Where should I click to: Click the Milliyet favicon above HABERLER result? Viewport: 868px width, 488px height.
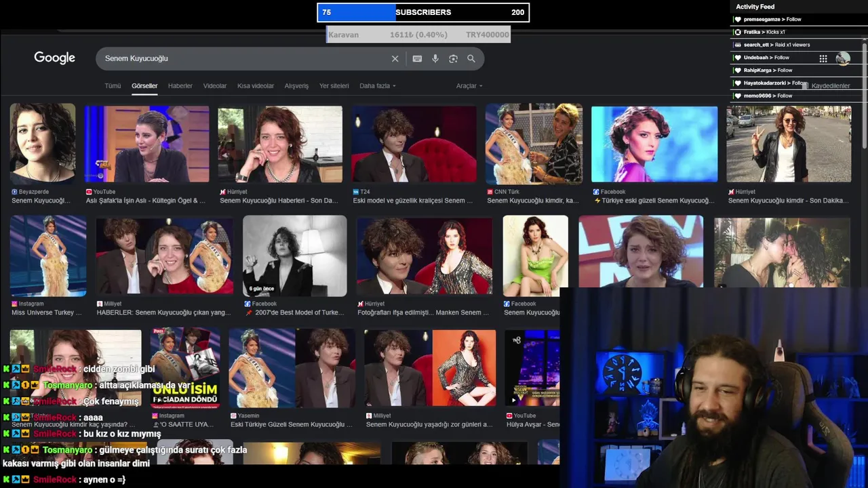click(x=100, y=304)
